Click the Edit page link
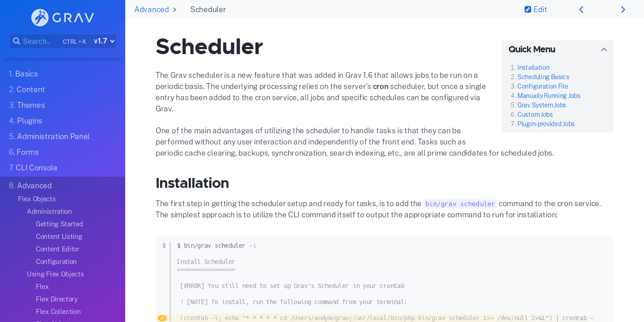 point(536,9)
